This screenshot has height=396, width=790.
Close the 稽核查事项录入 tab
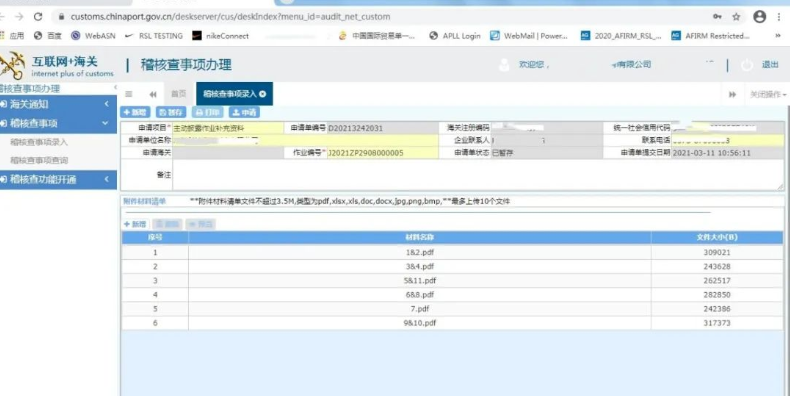coord(262,94)
